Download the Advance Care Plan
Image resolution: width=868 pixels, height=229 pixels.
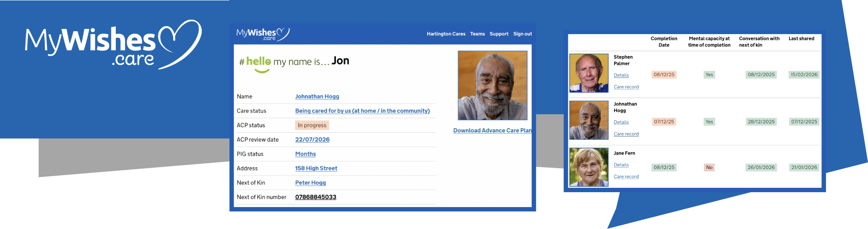pyautogui.click(x=492, y=130)
